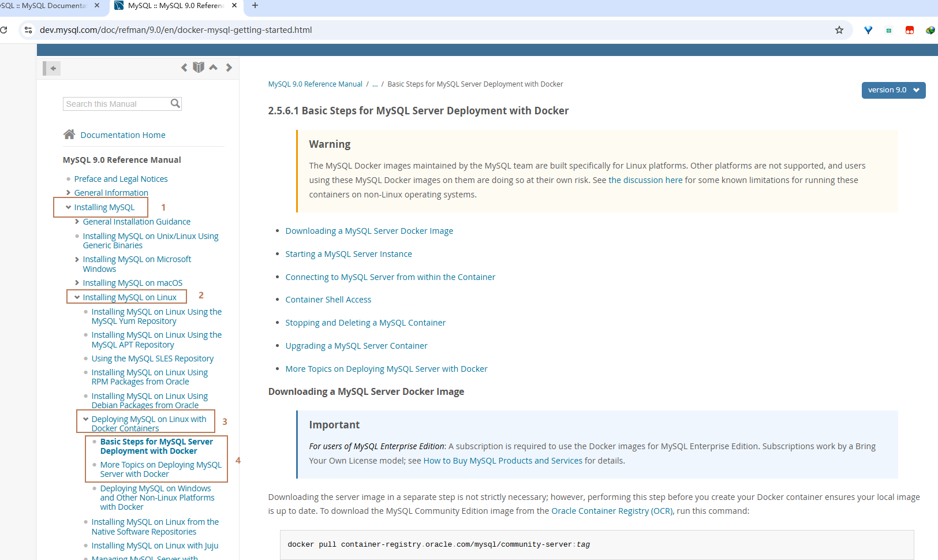Open Preface and Legal Notices
Screen dimensions: 938x560
121,179
